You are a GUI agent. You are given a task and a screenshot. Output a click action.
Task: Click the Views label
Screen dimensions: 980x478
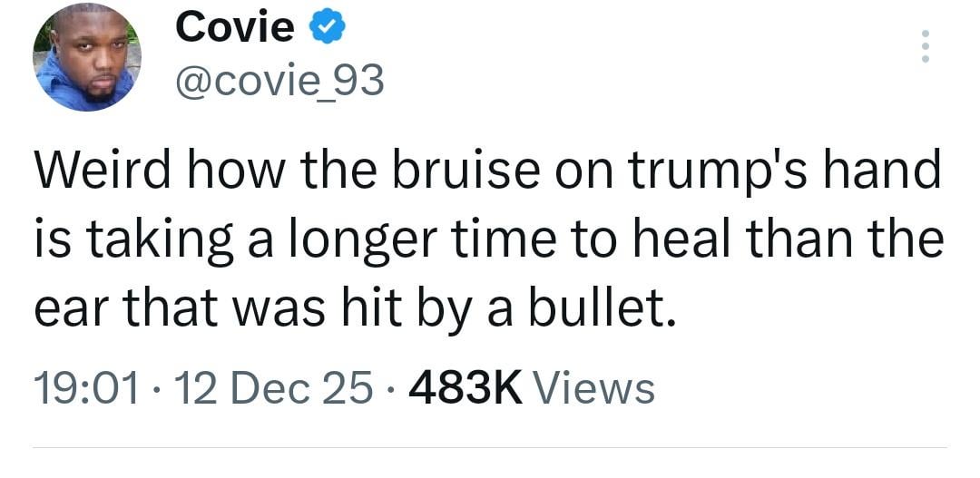[x=593, y=388]
